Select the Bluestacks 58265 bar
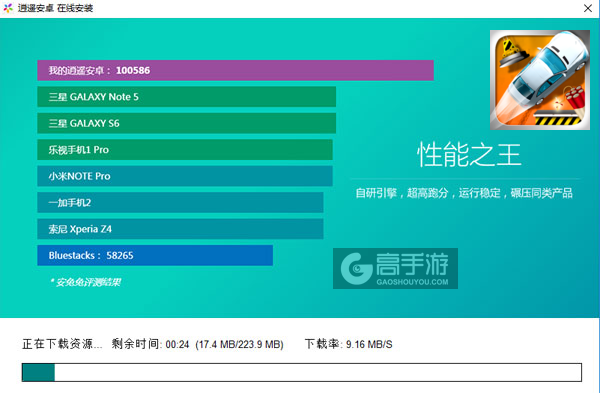600x393 pixels. coord(155,255)
